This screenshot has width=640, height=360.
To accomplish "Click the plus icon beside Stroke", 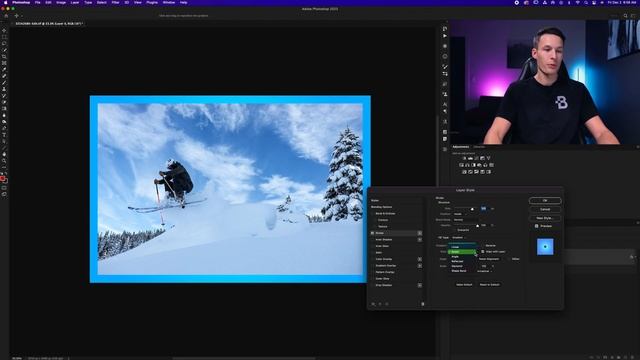I will 420,233.
